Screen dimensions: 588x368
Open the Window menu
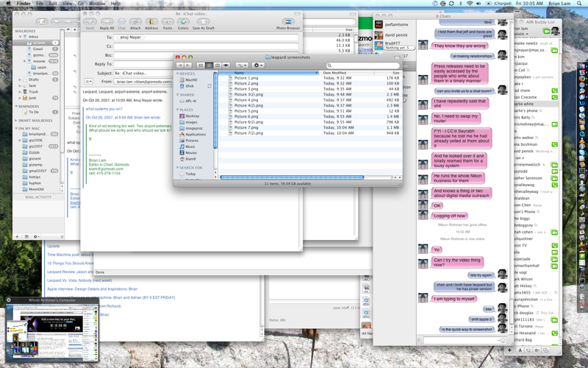[x=97, y=4]
